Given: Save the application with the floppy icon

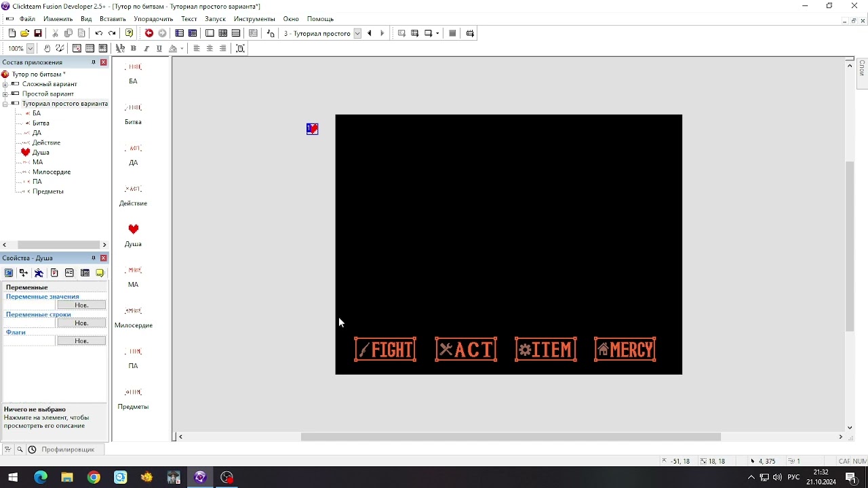Looking at the screenshot, I should tap(38, 33).
